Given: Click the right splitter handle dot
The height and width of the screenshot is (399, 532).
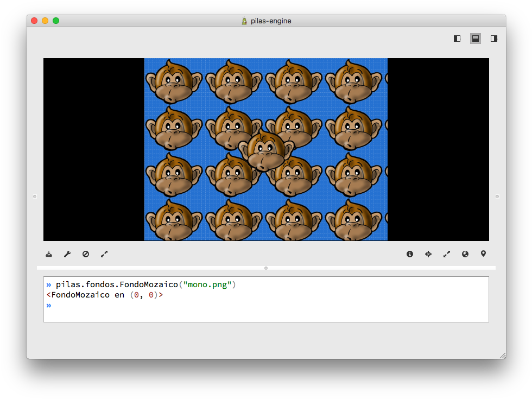Looking at the screenshot, I should pos(497,197).
